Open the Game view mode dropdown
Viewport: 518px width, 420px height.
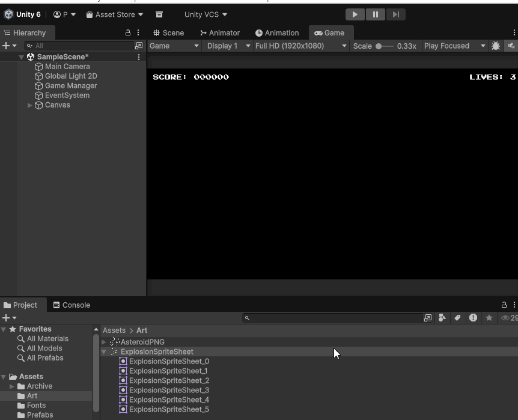point(174,46)
